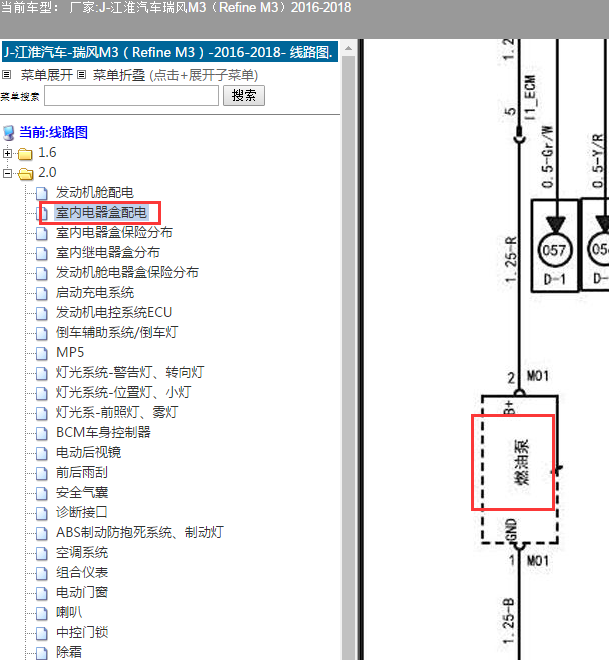The height and width of the screenshot is (660, 609).
Task: Open 组合仪表 diagram
Action: [x=82, y=572]
